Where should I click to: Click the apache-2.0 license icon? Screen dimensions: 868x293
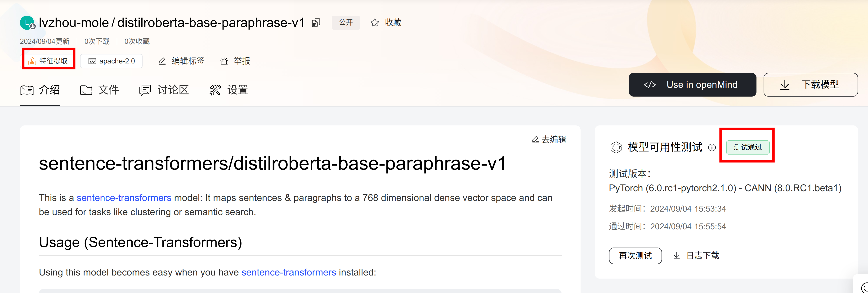click(x=92, y=61)
